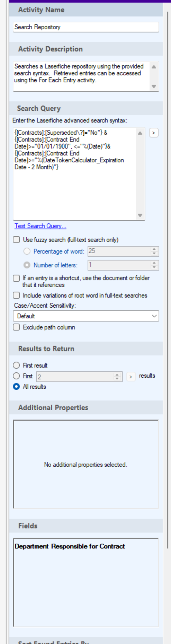171x644 pixels.
Task: Select the First result radio button
Action: point(16,365)
